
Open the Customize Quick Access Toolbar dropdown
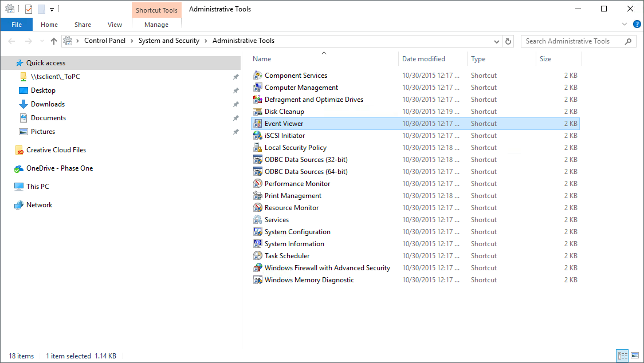click(x=52, y=9)
